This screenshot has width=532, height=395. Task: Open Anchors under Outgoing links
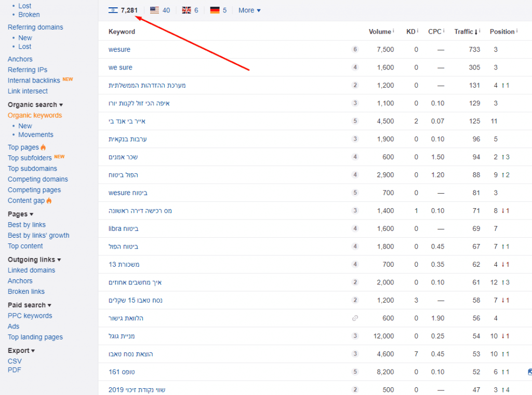pos(20,281)
